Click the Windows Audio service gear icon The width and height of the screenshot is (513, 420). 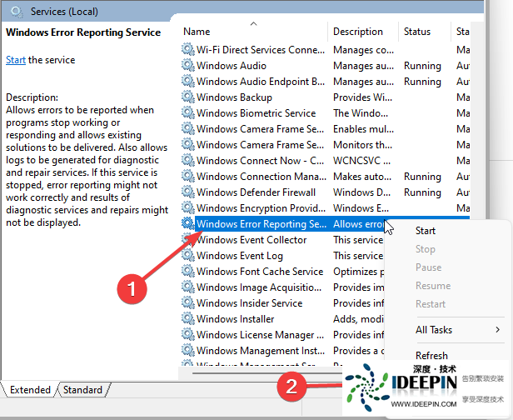187,66
